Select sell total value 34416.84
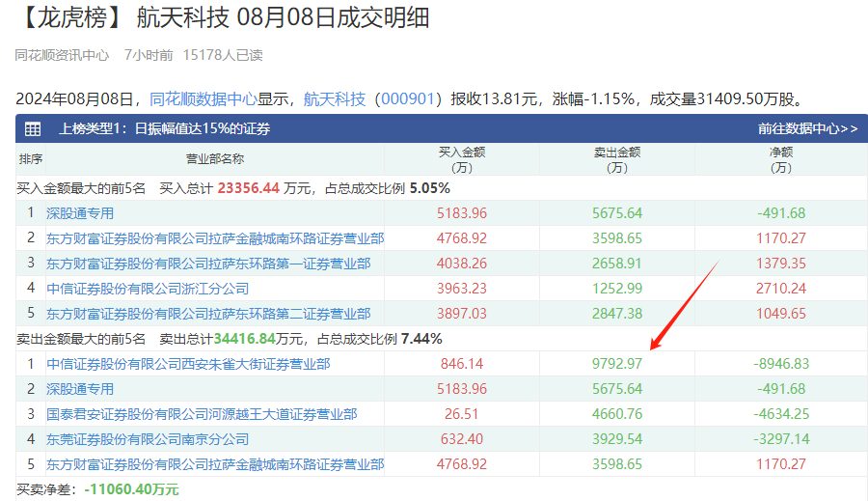 point(244,339)
